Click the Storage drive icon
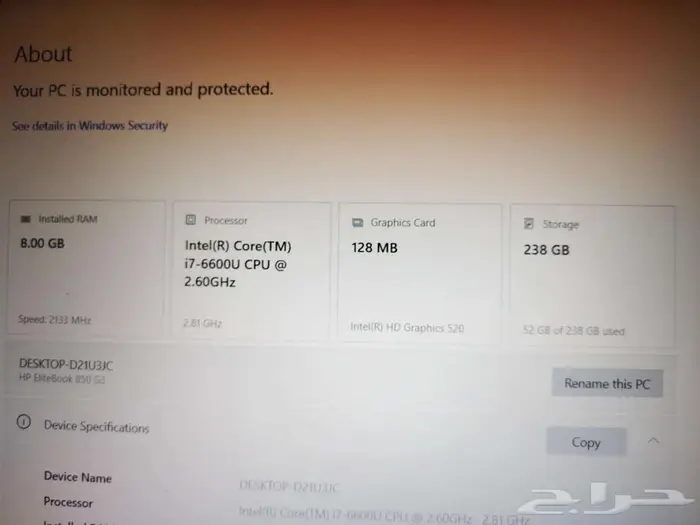Screen dimensions: 700x525 [529, 224]
